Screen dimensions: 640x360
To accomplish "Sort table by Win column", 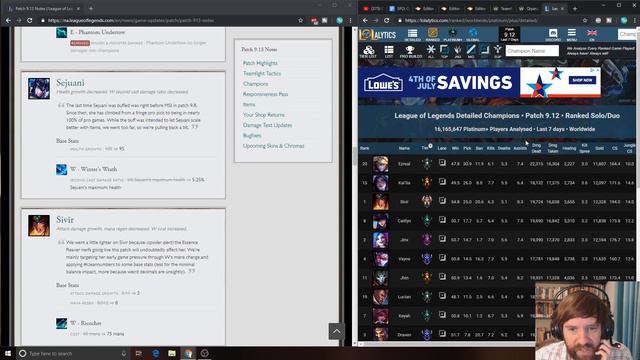I will click(455, 148).
